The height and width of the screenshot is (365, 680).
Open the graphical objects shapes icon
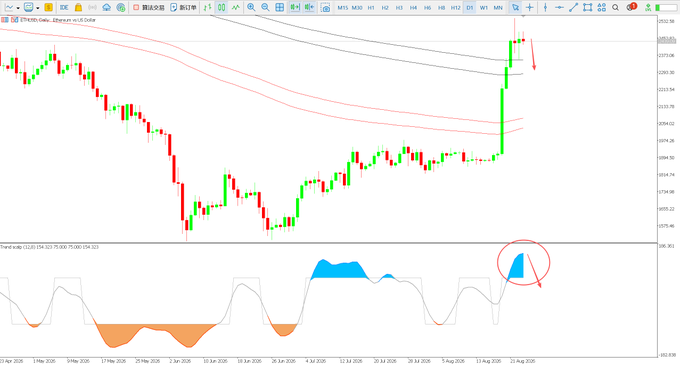click(x=602, y=7)
